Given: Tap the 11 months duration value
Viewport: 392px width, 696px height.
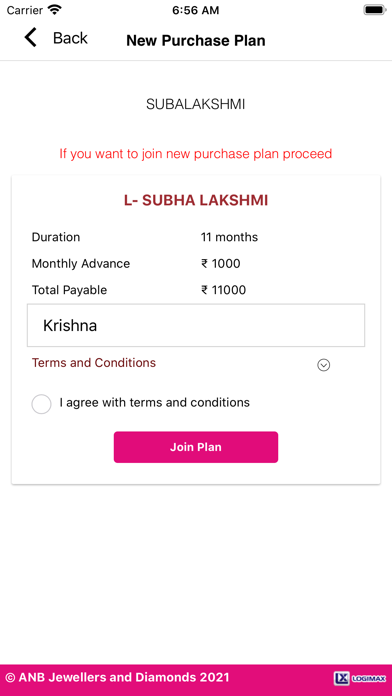Looking at the screenshot, I should [x=229, y=237].
